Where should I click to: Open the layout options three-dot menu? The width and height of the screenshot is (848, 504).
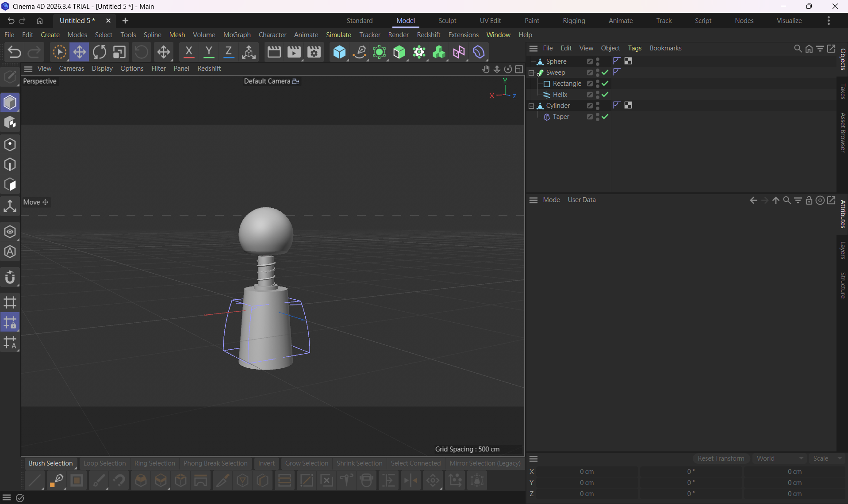(829, 21)
